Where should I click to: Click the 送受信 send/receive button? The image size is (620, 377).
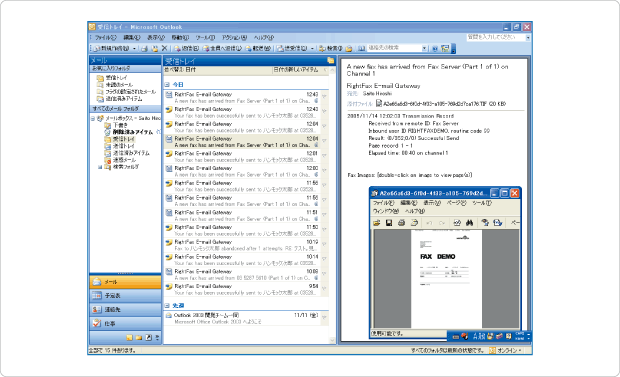click(x=292, y=48)
